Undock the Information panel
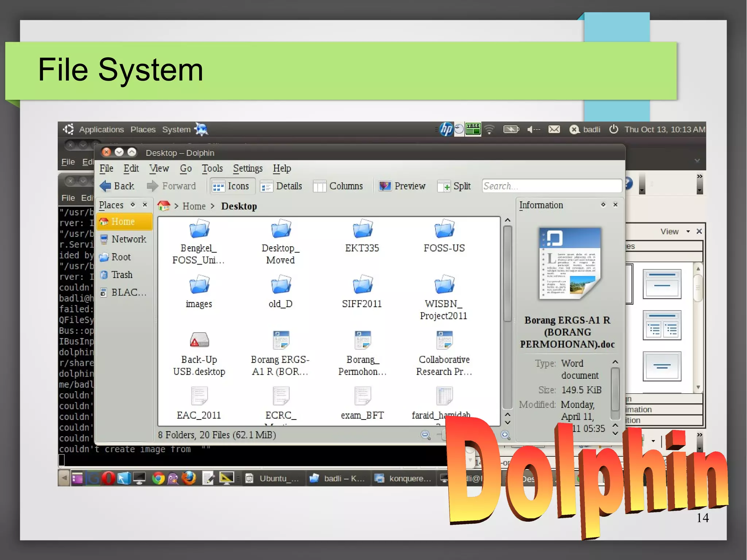Image resolution: width=747 pixels, height=560 pixels. (603, 205)
